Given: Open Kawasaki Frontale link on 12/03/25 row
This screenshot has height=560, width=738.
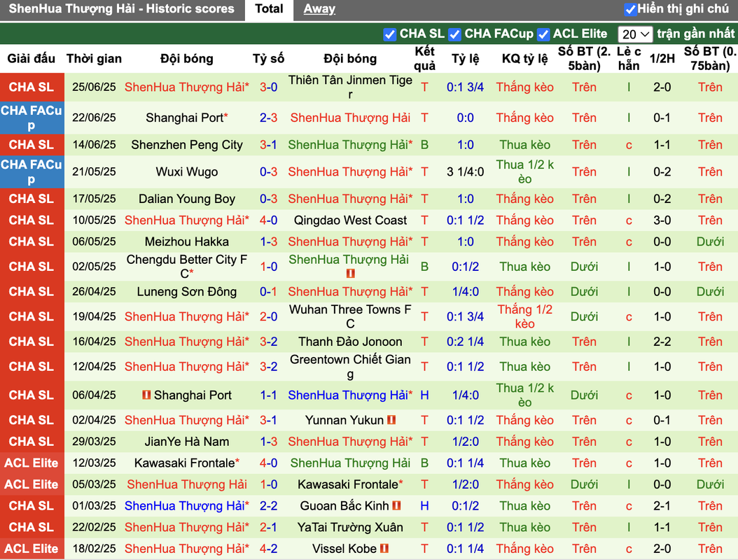Looking at the screenshot, I should pos(184,463).
